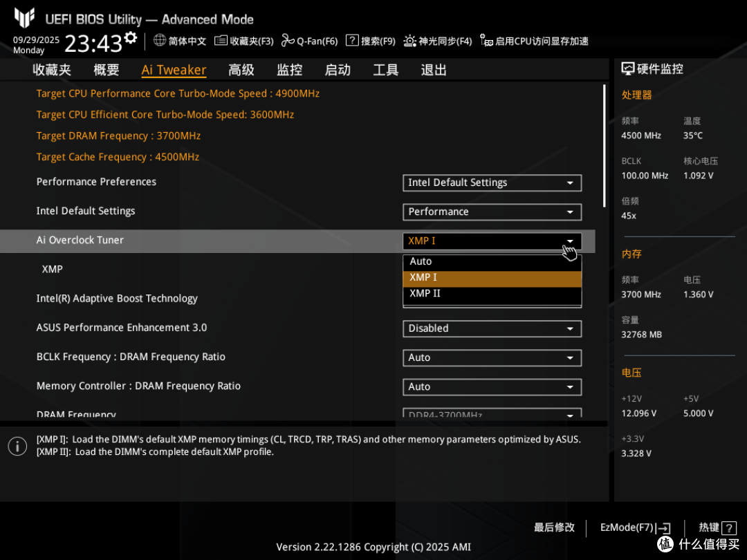Click 热键 hotkeys button

pyautogui.click(x=717, y=528)
